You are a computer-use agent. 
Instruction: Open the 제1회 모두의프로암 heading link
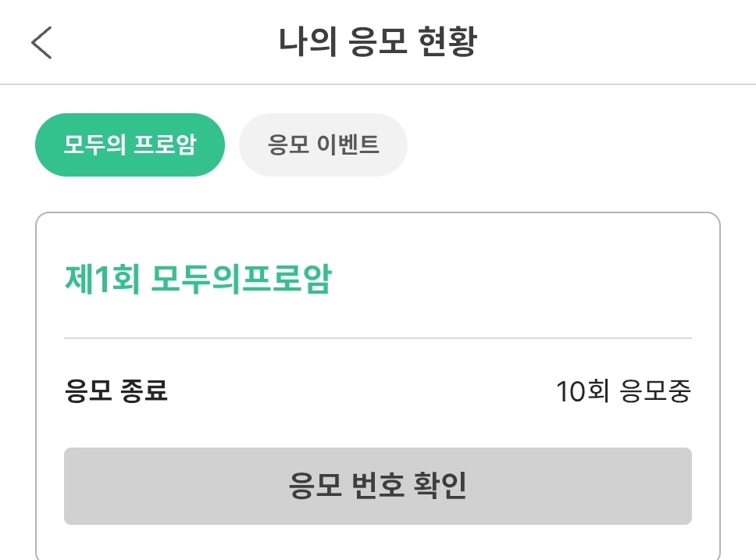point(198,279)
